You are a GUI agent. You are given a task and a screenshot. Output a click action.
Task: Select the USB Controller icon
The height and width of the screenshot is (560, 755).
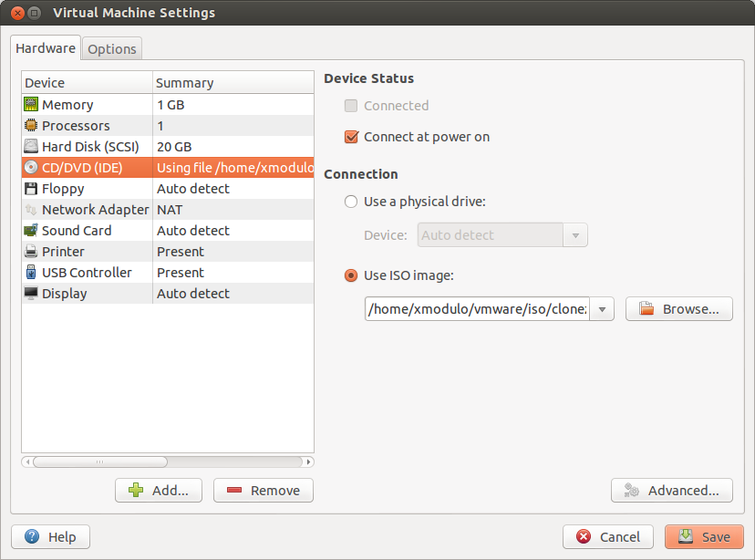pos(31,272)
